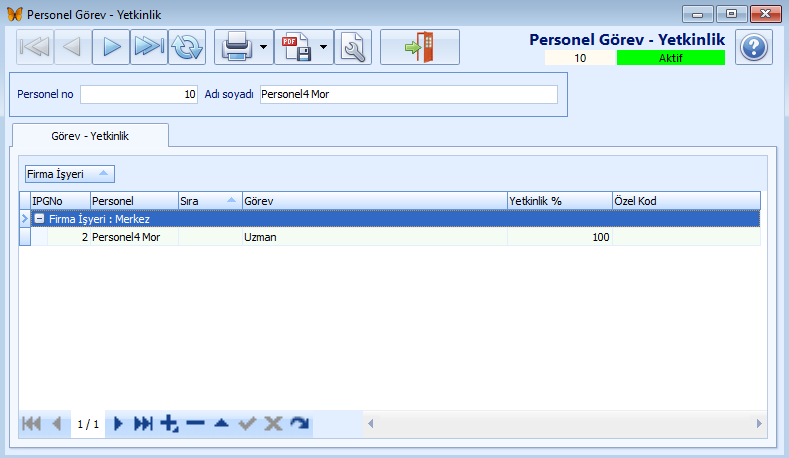Screen dimensions: 789x458
Task: Go to next record in top toolbar
Action: coord(111,47)
